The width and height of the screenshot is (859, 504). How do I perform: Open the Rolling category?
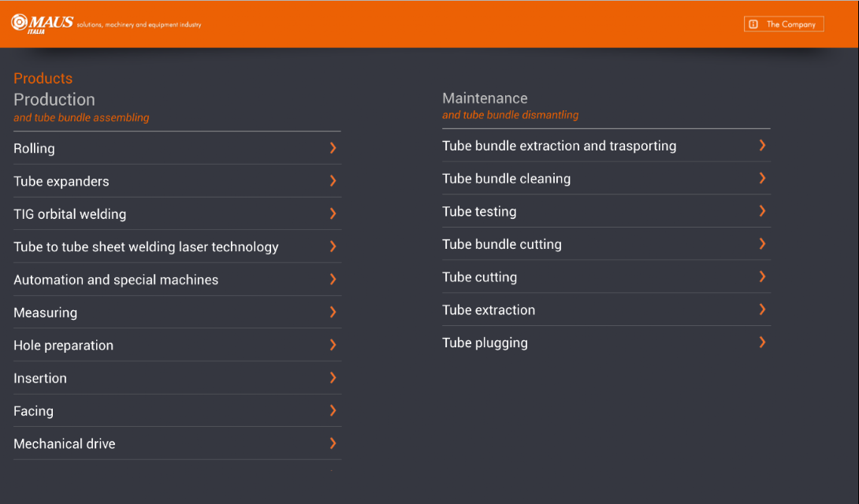(177, 148)
